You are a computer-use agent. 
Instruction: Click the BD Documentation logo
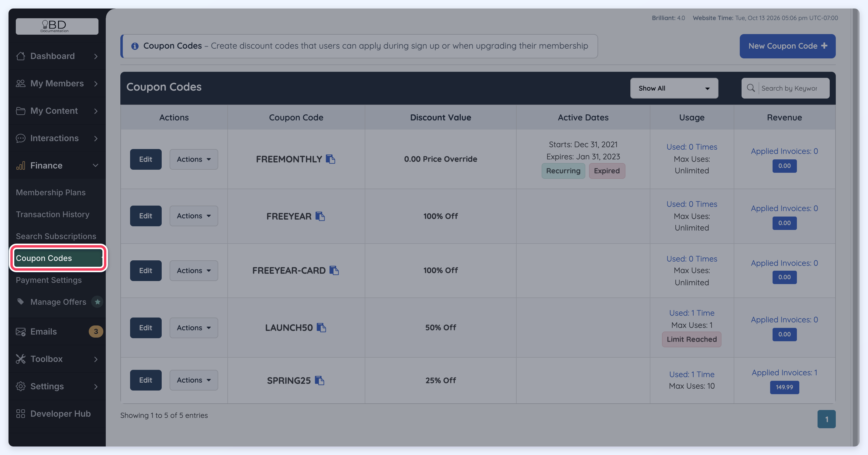tap(57, 26)
